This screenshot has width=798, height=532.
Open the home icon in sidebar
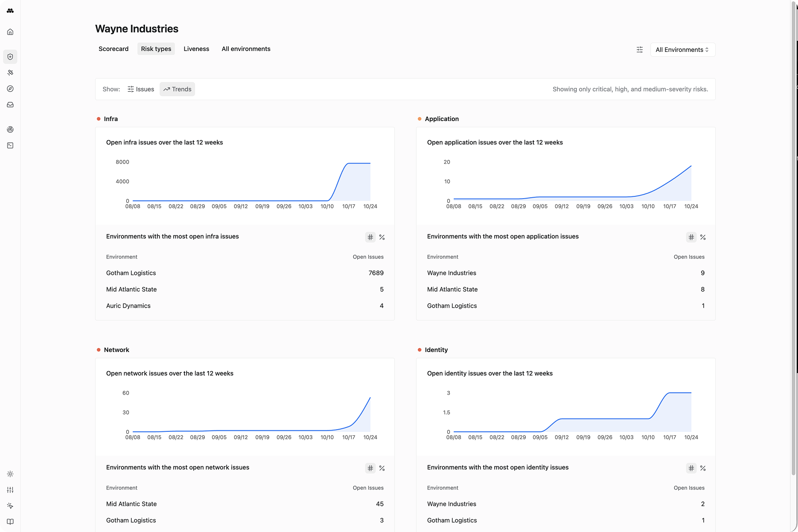coord(10,32)
